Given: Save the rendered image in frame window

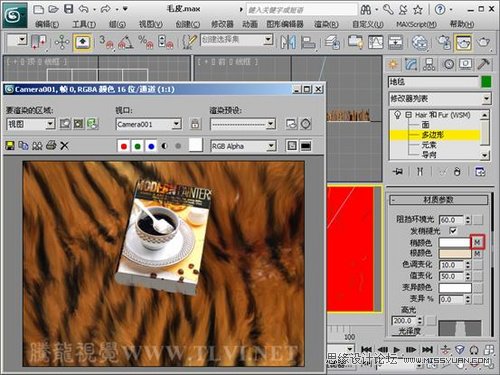Looking at the screenshot, I should (x=10, y=145).
